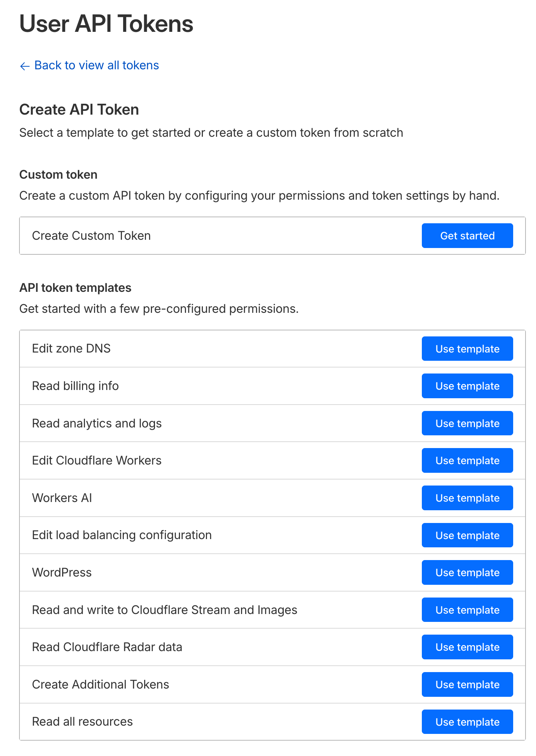Use template for Read Cloudflare Radar data
Screen dimensions: 536x756
tap(467, 647)
